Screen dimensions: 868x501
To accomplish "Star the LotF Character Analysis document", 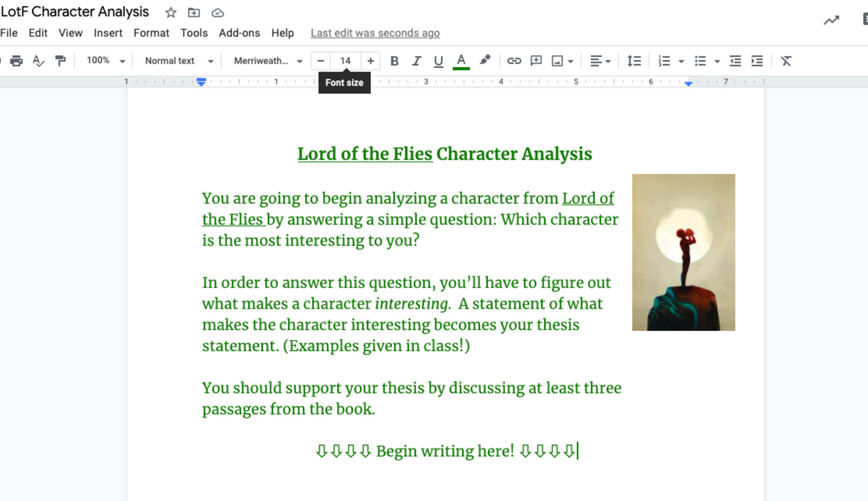I will tap(171, 13).
